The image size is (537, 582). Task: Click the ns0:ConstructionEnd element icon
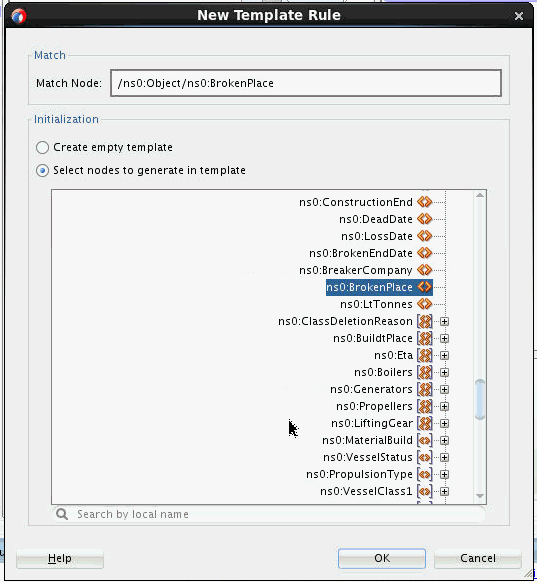(425, 202)
